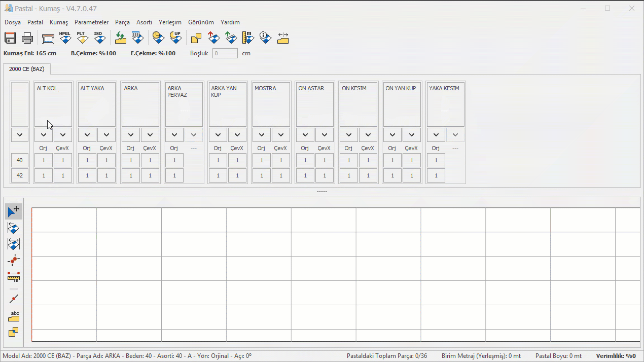Click ARKA Orj quantity for size 42
This screenshot has height=362, width=644.
[131, 175]
